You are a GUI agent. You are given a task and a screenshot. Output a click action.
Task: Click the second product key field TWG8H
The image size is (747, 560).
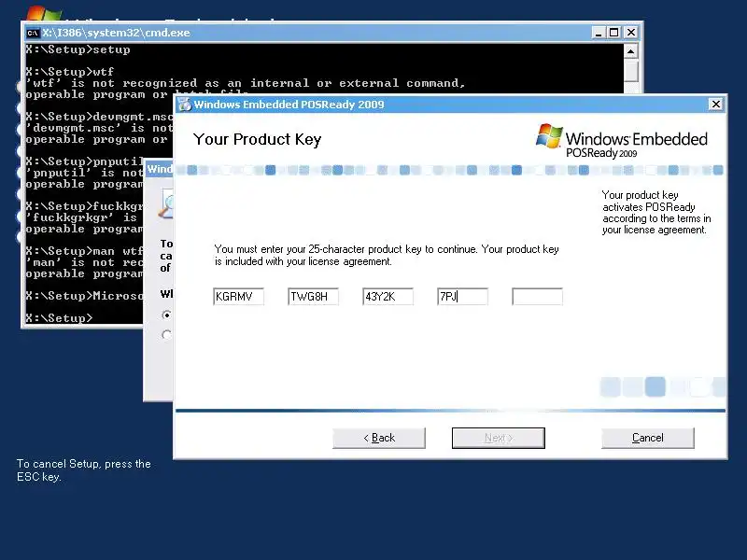coord(313,297)
